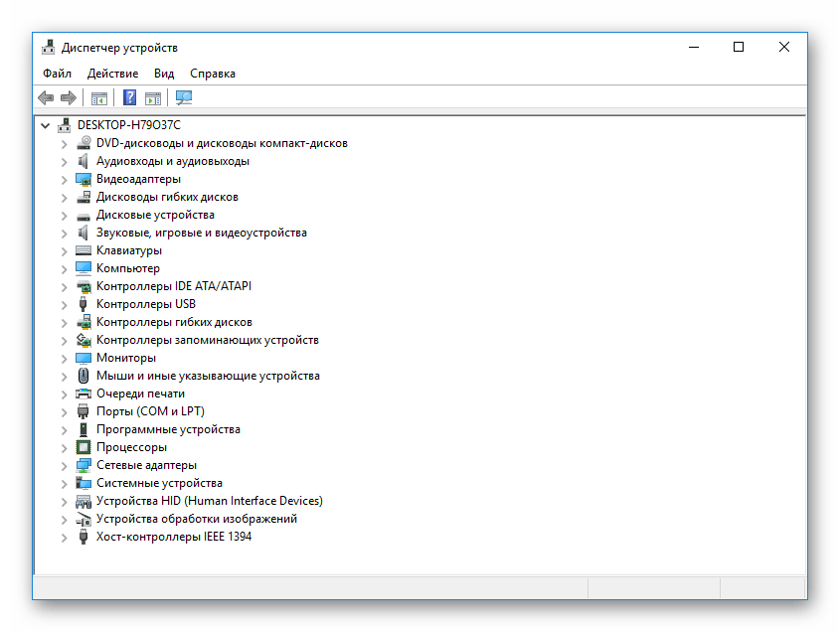Click the scan for hardware changes icon

pos(184,97)
